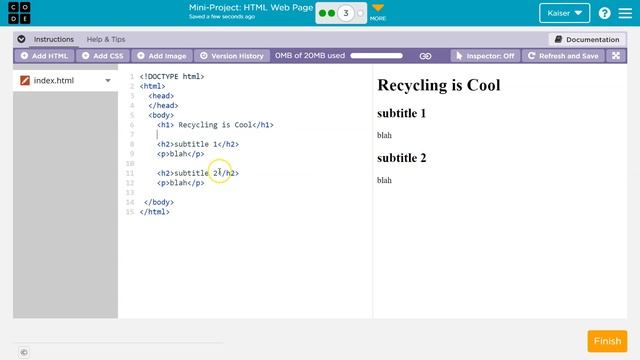Open the Documentation button
This screenshot has height=360, width=640.
pos(587,40)
